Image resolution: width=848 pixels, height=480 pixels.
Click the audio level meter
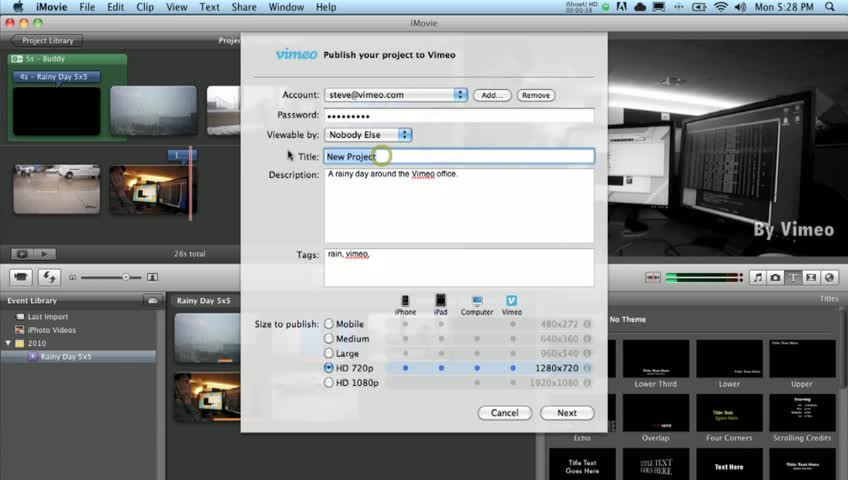click(x=704, y=277)
